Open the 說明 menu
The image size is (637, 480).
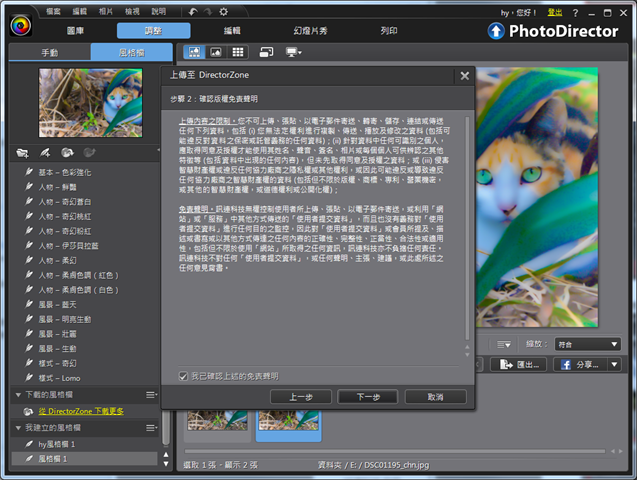point(158,11)
